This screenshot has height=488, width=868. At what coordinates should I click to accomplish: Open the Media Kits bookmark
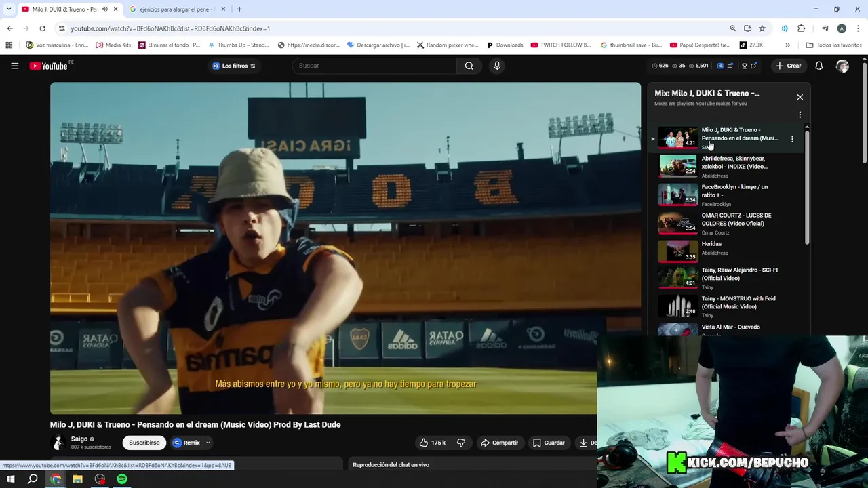[x=113, y=45]
